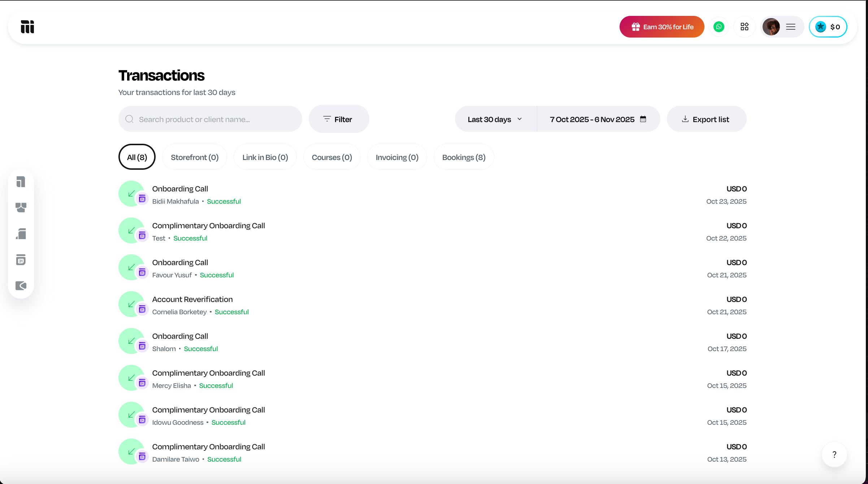Open the Filter options

[338, 119]
